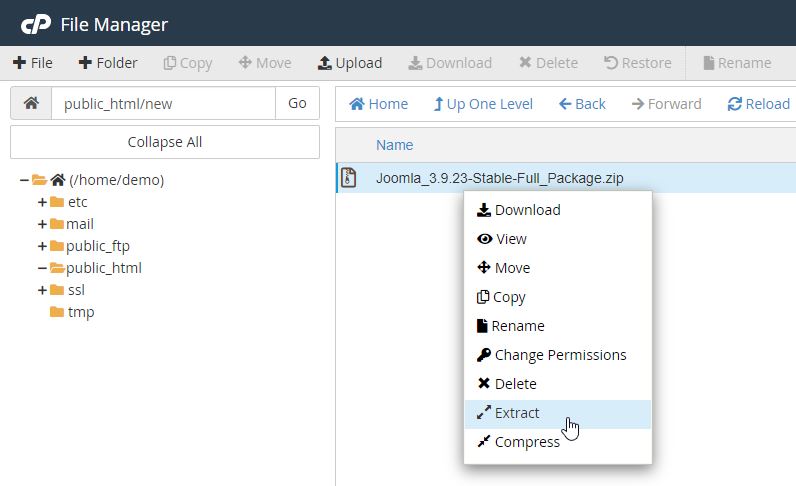Click the Collapse All button
Viewport: 796px width, 486px height.
165,142
